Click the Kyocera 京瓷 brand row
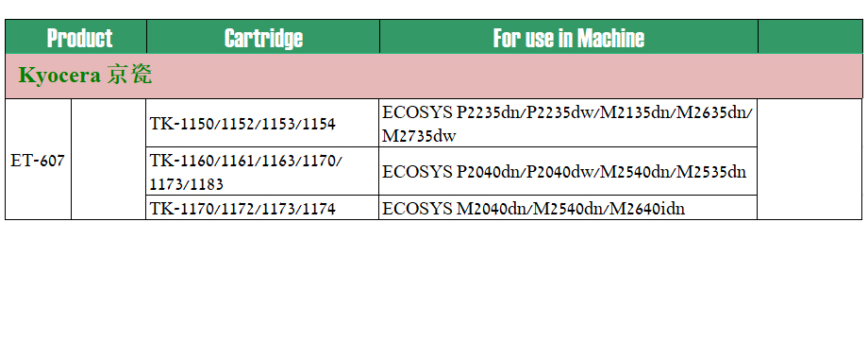This screenshot has height=359, width=868. click(x=434, y=76)
